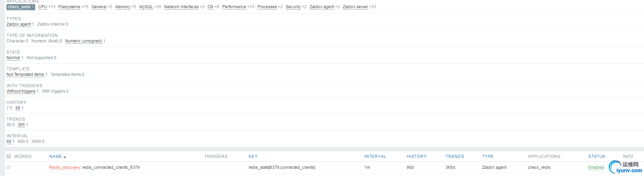Filter by Not Templated items
The width and height of the screenshot is (644, 176).
(25, 75)
